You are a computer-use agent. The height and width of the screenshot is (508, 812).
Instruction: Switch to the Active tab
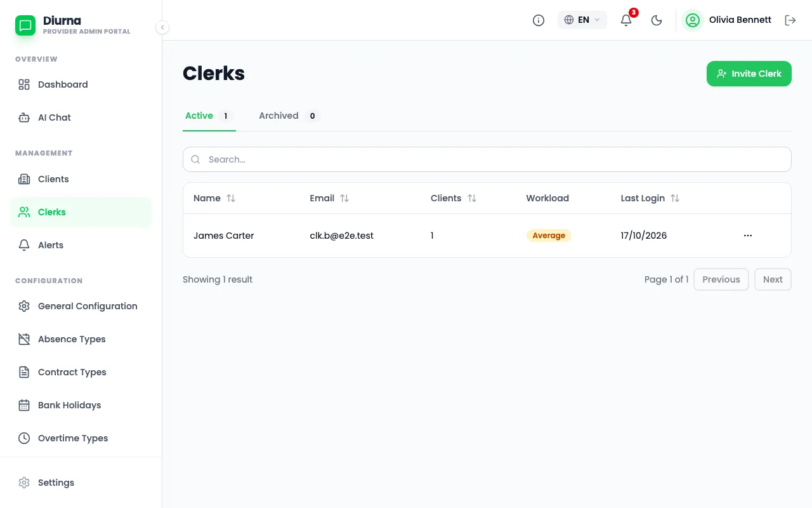(209, 116)
